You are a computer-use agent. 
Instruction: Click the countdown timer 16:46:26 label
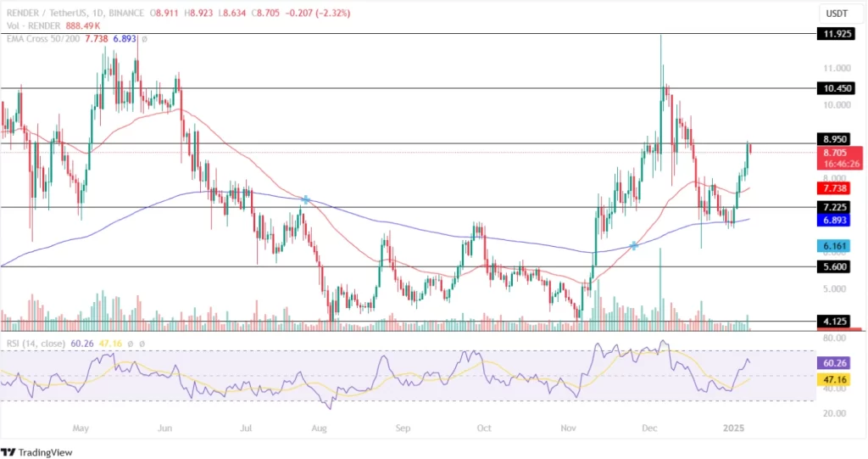coord(840,164)
